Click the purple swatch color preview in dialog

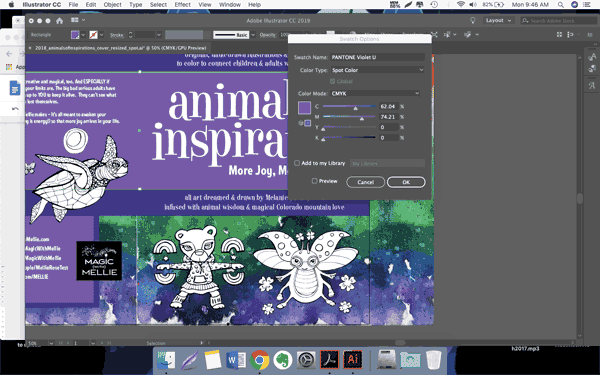pyautogui.click(x=305, y=108)
